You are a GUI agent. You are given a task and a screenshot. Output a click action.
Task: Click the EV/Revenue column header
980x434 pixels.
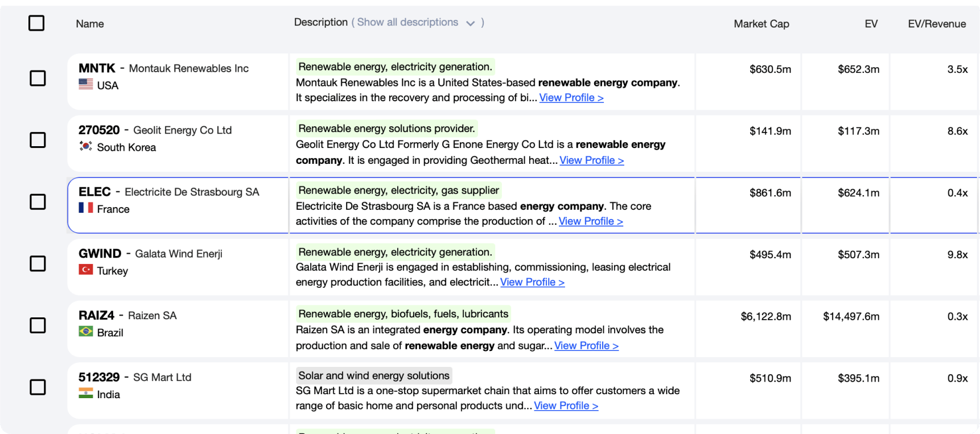[936, 24]
